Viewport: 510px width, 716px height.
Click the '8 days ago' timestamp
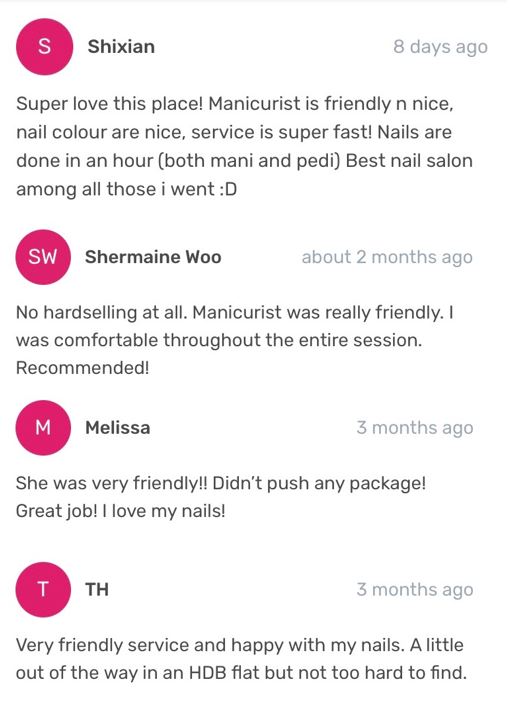[441, 47]
